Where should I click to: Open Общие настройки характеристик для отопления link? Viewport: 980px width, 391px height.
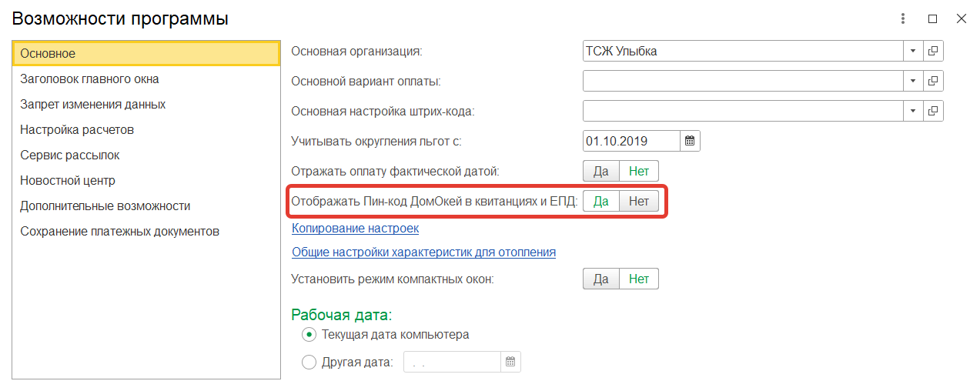[x=423, y=252]
